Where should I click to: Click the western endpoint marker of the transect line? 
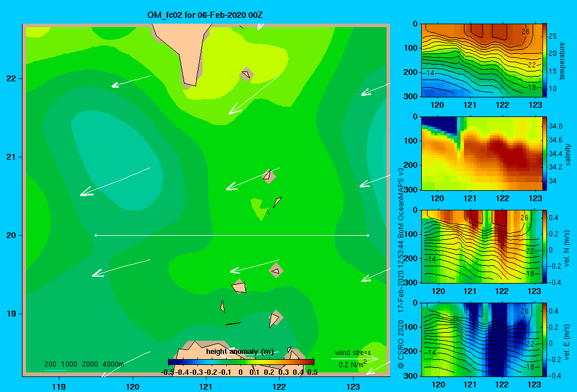pyautogui.click(x=96, y=235)
